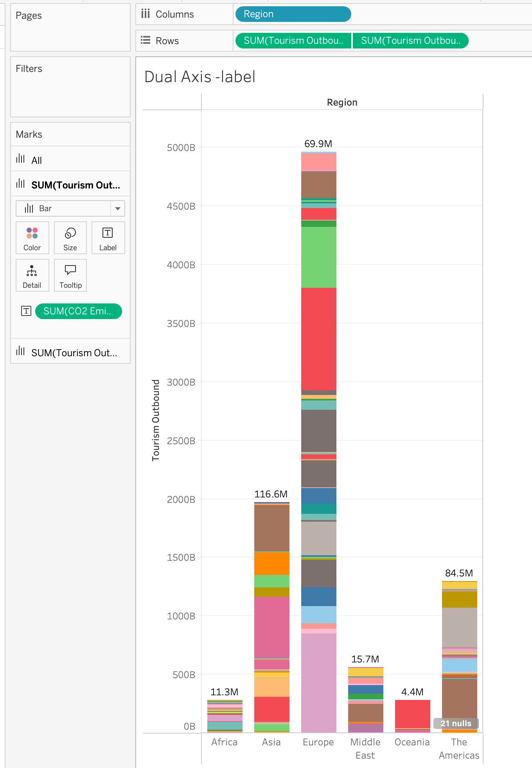The width and height of the screenshot is (532, 768).
Task: Select the SUM(CO2 Emi.. label pill
Action: click(79, 311)
